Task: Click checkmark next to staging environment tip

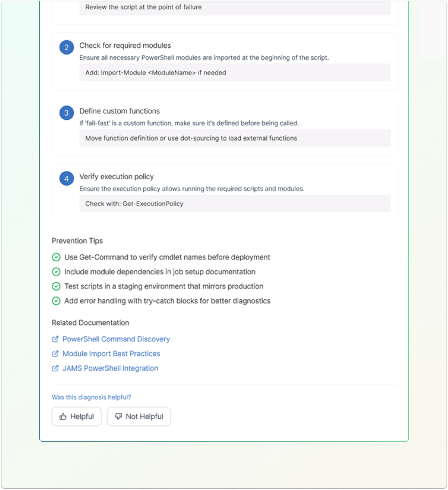Action: point(56,286)
